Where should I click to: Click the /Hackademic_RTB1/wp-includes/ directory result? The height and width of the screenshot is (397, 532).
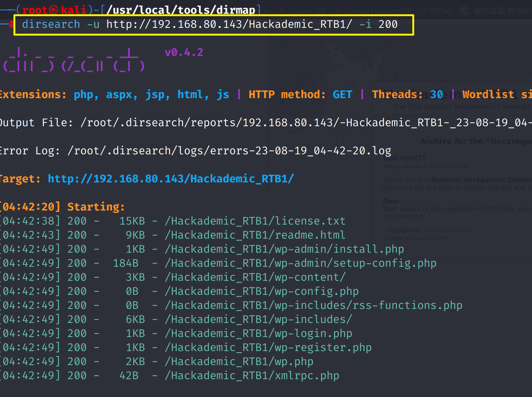[258, 319]
